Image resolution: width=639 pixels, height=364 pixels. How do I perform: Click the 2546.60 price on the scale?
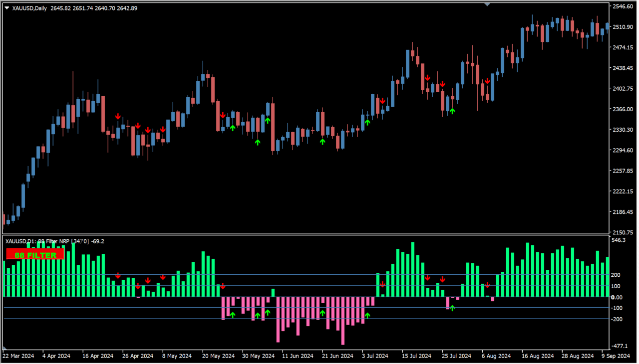[x=623, y=6]
